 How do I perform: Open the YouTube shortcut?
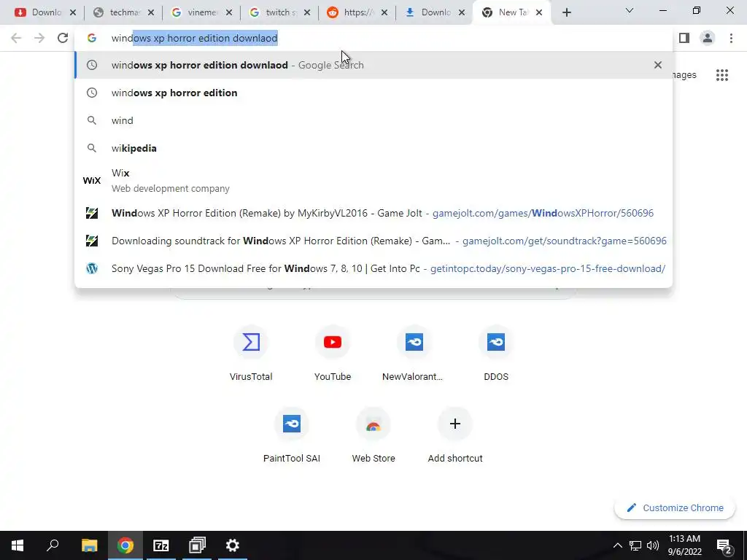tap(333, 354)
